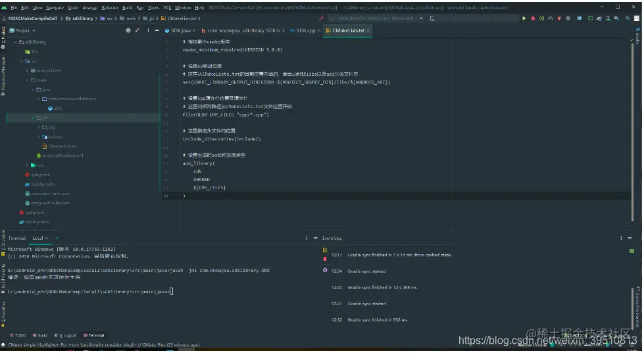Open the Profiler gauge icon

tap(551, 18)
